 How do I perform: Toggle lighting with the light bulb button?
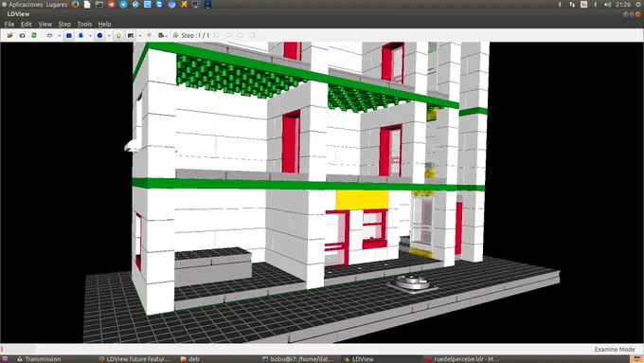coord(118,35)
